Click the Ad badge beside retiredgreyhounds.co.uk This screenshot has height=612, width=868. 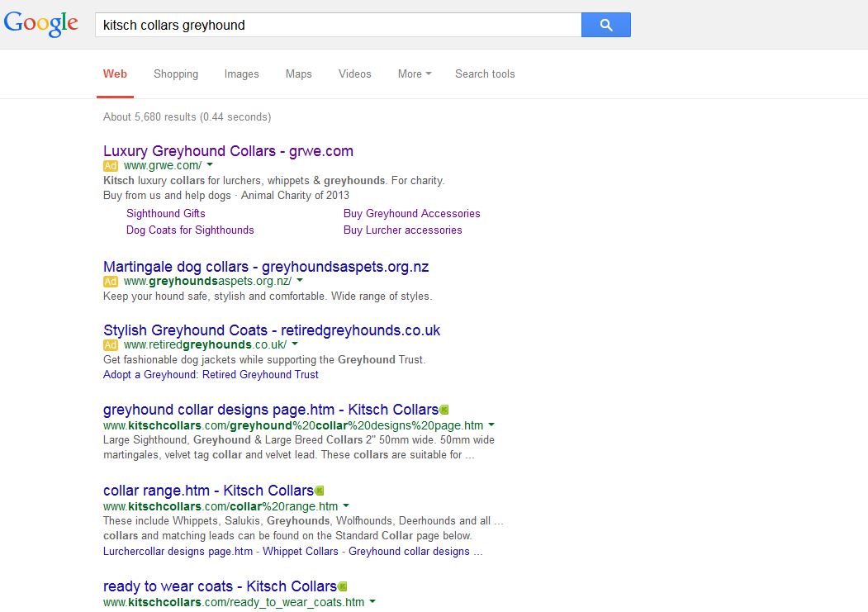tap(110, 344)
